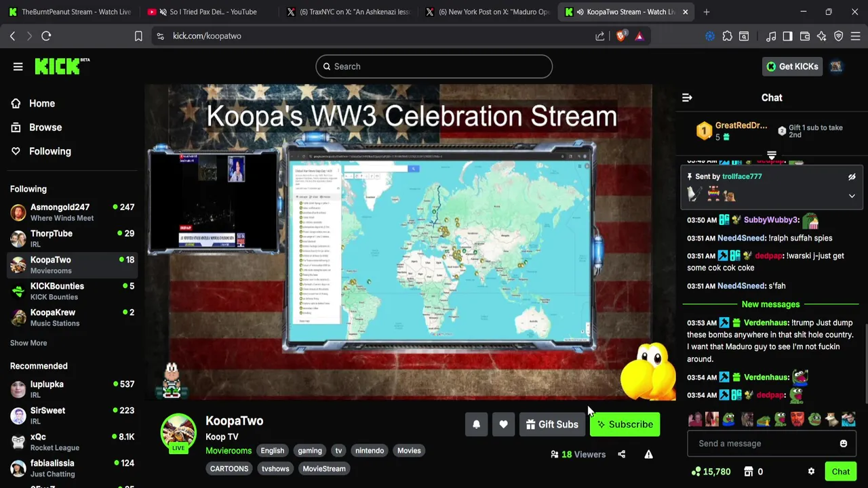Open xQc recommended channel
The height and width of the screenshot is (488, 868).
coord(73,442)
